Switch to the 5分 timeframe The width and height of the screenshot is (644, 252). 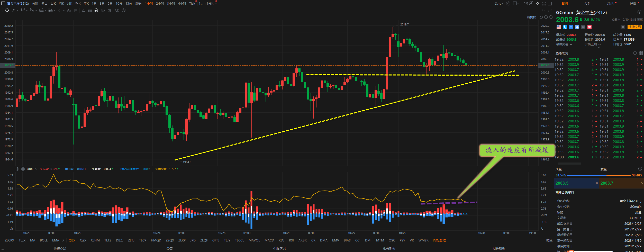point(110,3)
